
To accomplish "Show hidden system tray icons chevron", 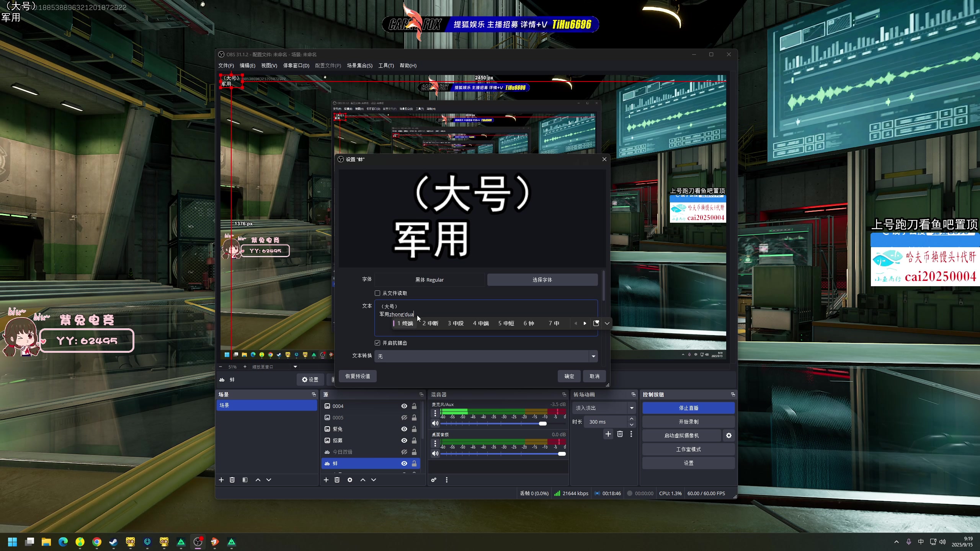I will (897, 542).
